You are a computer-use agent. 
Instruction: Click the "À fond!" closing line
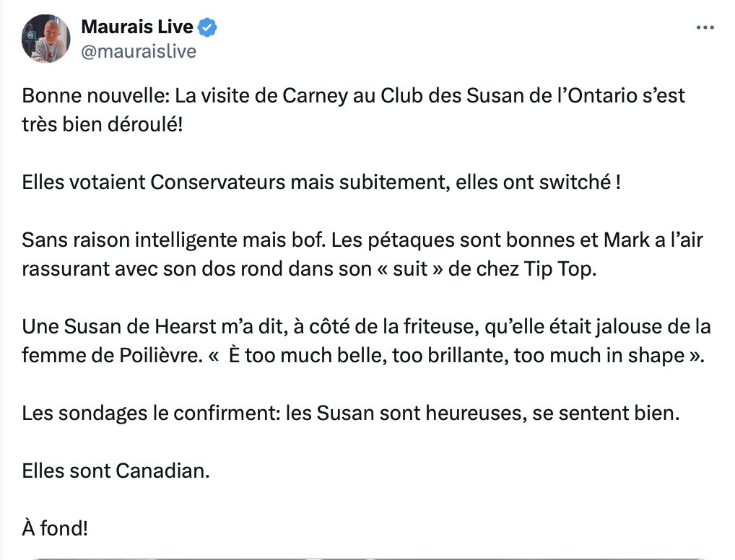(x=55, y=528)
